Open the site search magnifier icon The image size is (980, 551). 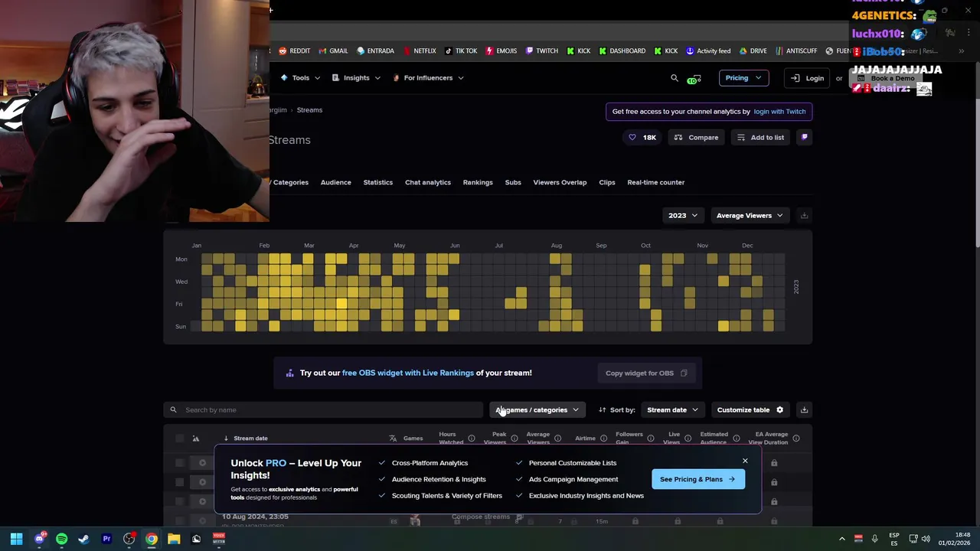pos(675,78)
